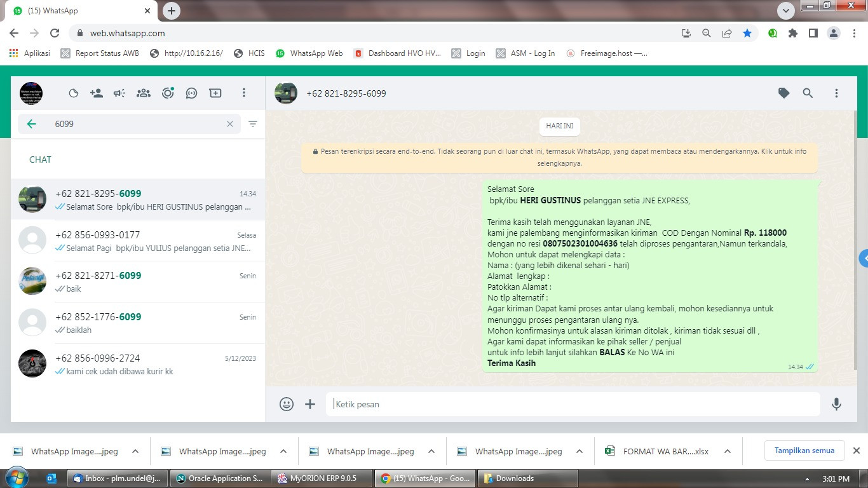The image size is (868, 488).
Task: Open the Windows Start menu
Action: pyautogui.click(x=17, y=478)
